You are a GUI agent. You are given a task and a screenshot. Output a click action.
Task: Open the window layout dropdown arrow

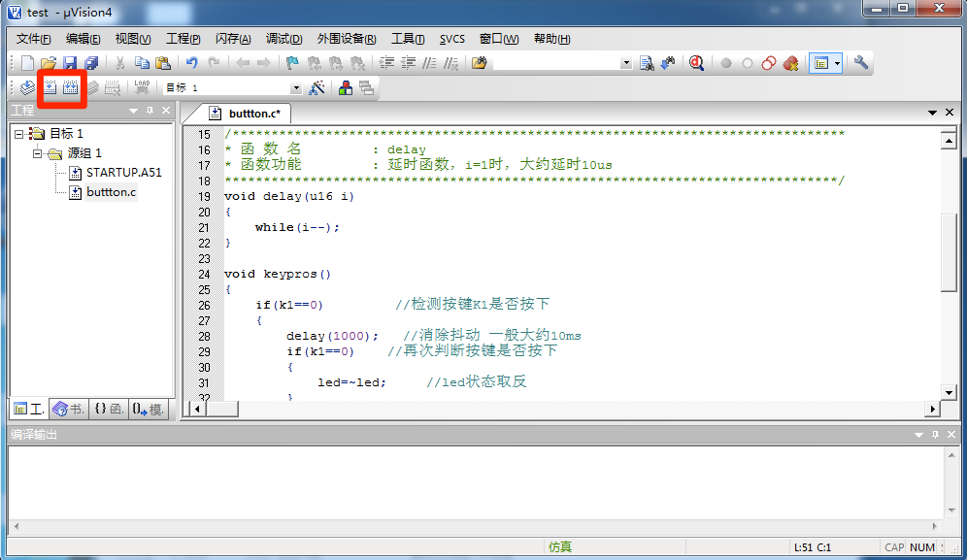837,63
